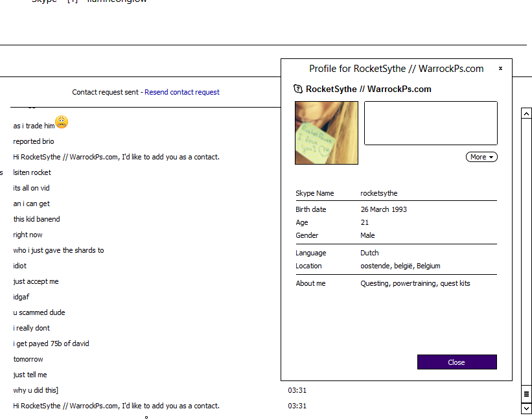Click the message 'reported brio'
Image resolution: width=532 pixels, height=420 pixels.
tap(33, 141)
